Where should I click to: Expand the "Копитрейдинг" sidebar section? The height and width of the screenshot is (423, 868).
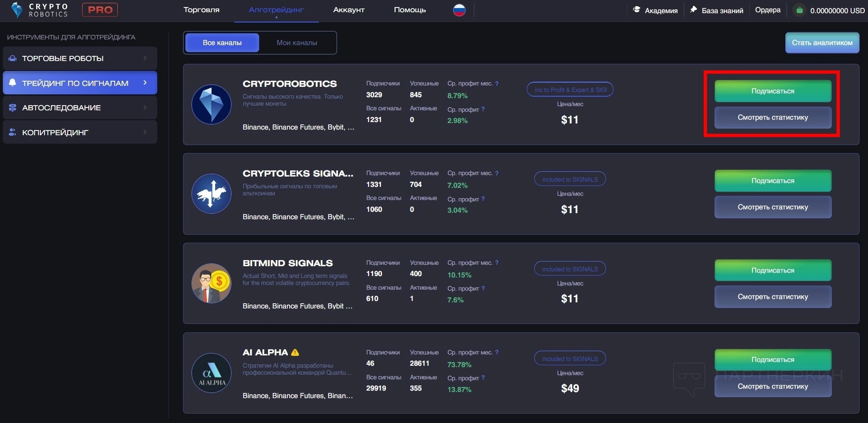click(x=80, y=132)
